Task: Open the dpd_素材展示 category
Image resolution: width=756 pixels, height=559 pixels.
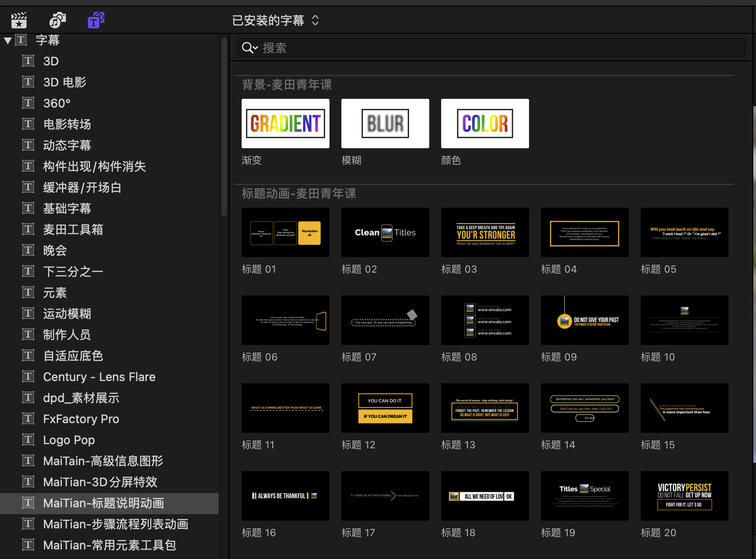Action: click(110, 398)
